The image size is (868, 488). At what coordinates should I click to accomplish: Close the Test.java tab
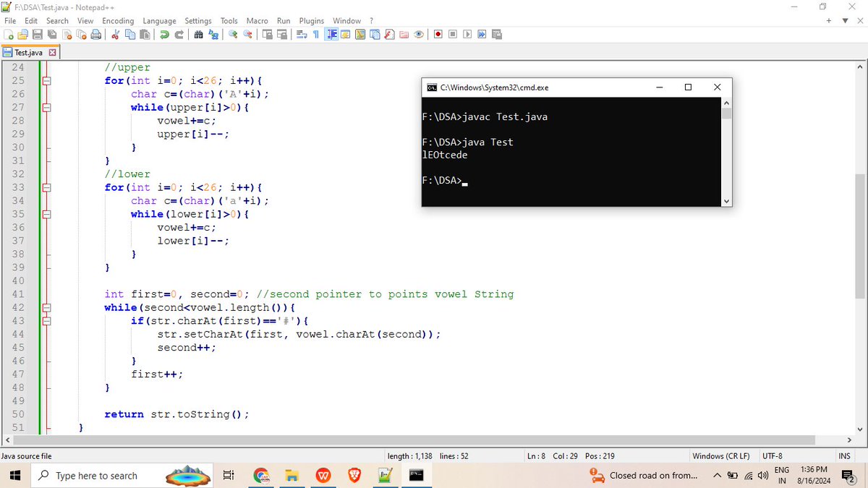point(52,53)
